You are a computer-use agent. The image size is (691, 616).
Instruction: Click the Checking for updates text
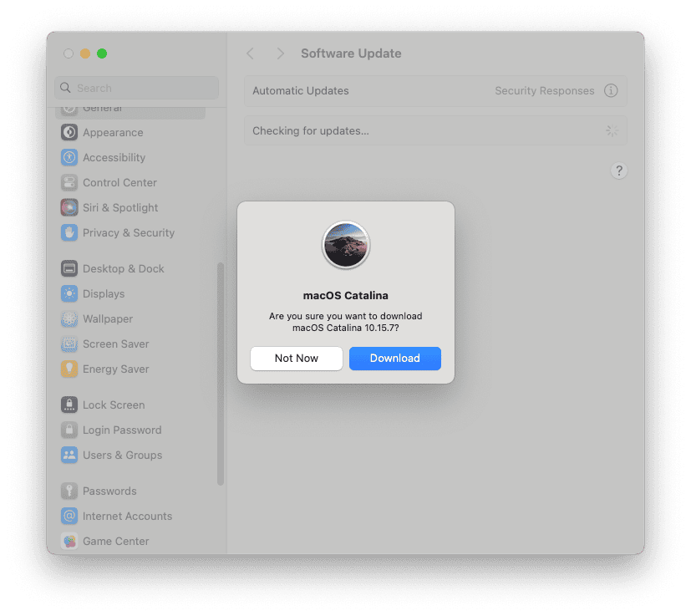point(311,130)
